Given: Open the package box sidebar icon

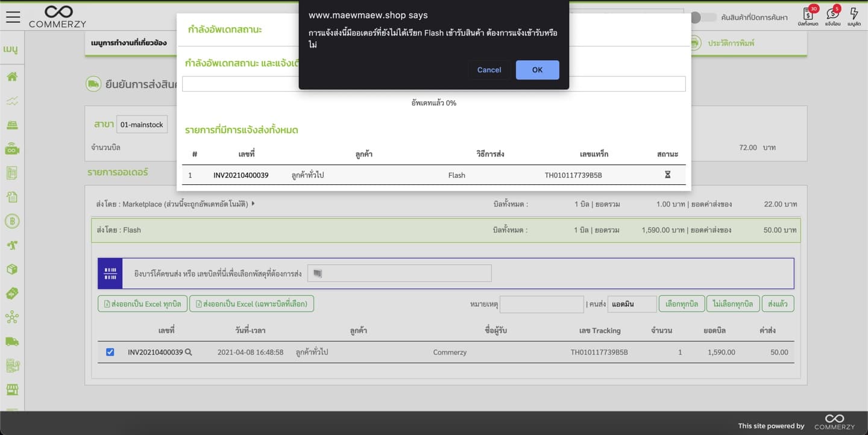Looking at the screenshot, I should pyautogui.click(x=12, y=269).
